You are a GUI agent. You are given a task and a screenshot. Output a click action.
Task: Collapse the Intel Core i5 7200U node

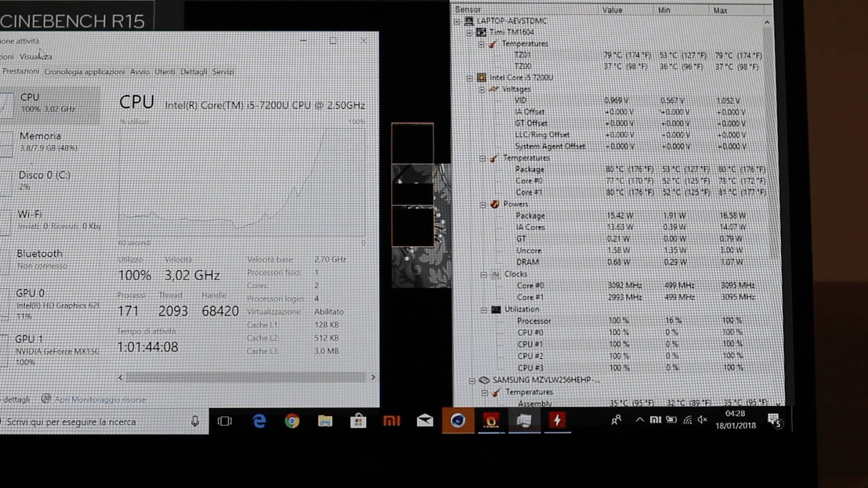click(469, 78)
